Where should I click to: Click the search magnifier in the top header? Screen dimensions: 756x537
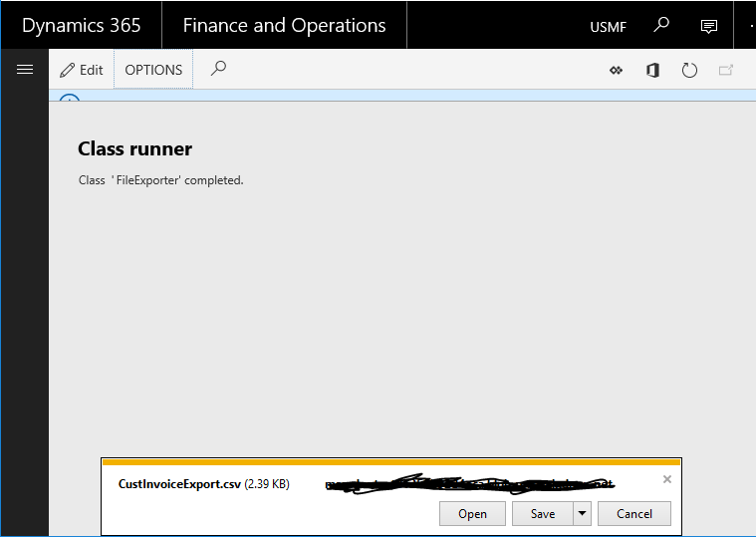(661, 26)
